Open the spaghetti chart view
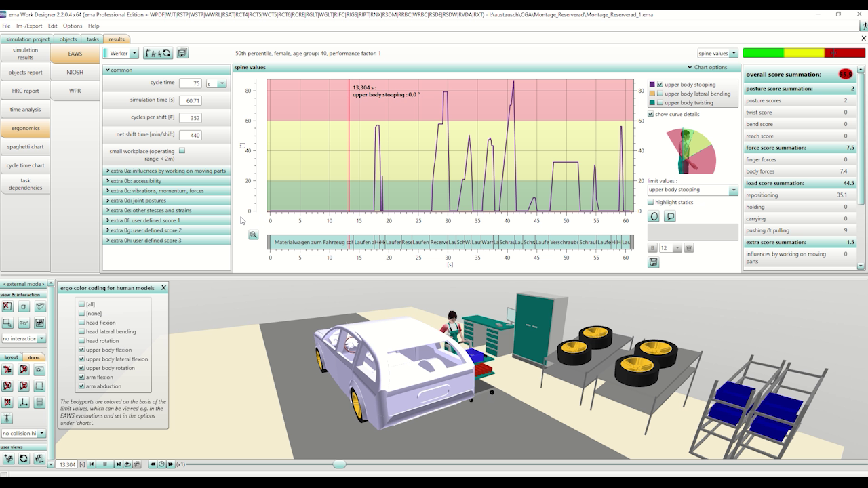 pyautogui.click(x=25, y=147)
